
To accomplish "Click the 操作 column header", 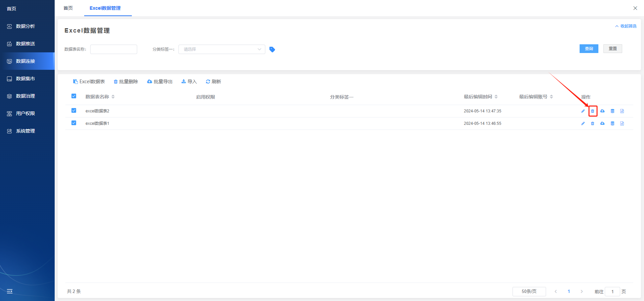I will (x=586, y=97).
